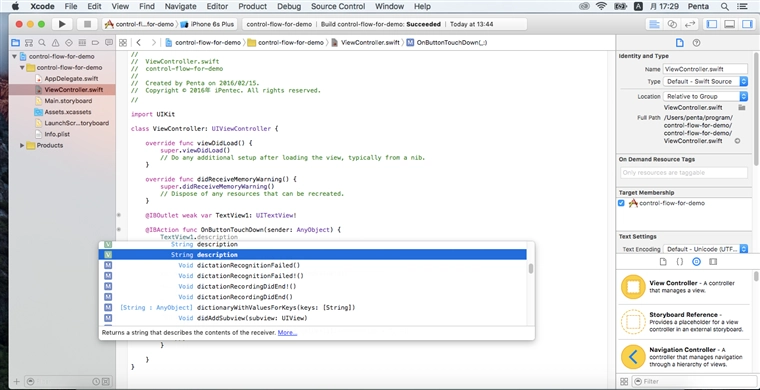
Task: Open the related items grid icon
Action: (x=123, y=43)
